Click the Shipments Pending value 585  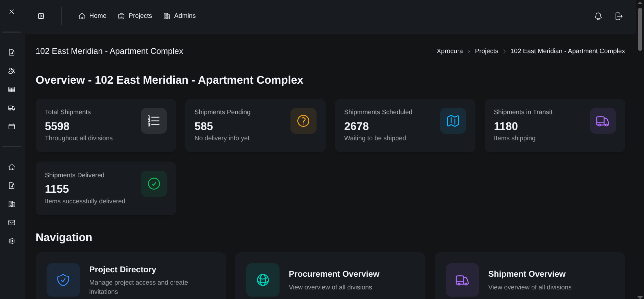click(x=204, y=126)
